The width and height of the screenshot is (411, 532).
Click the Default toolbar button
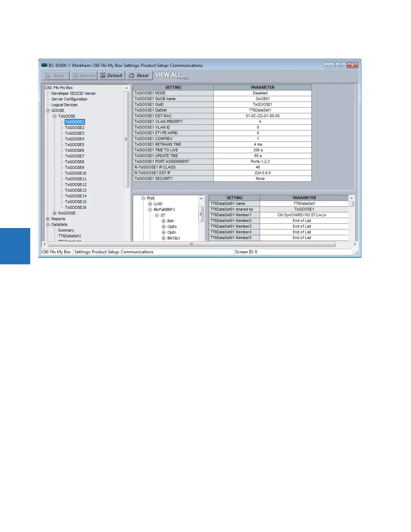click(112, 76)
